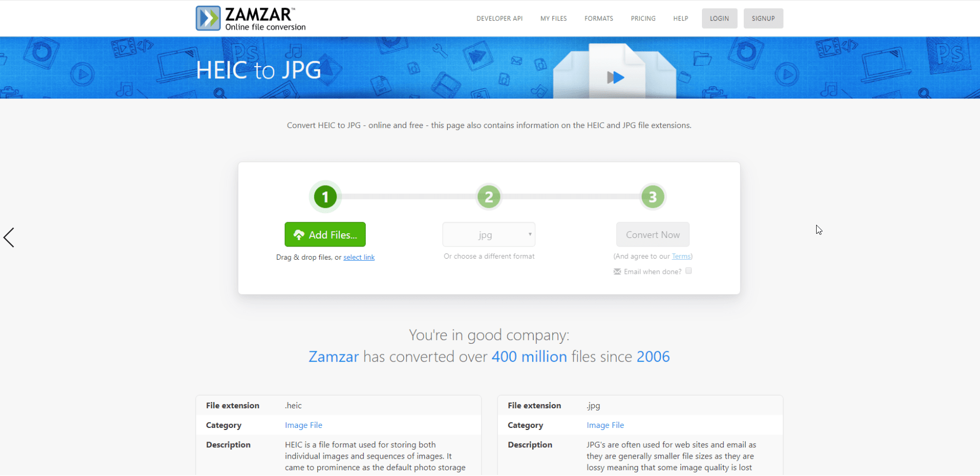Click the Convert Now button
This screenshot has height=476, width=980.
[x=653, y=235]
